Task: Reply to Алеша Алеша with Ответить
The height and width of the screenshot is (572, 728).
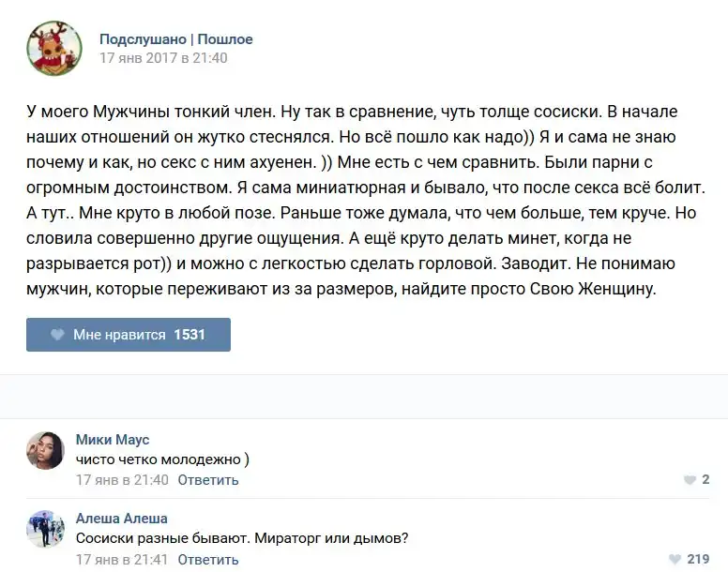Action: (208, 560)
